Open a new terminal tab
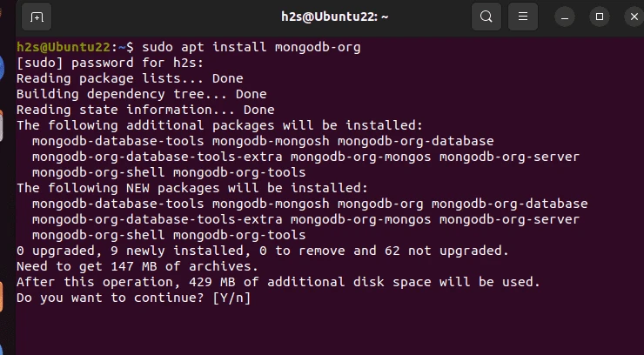The height and width of the screenshot is (355, 644). click(x=37, y=17)
